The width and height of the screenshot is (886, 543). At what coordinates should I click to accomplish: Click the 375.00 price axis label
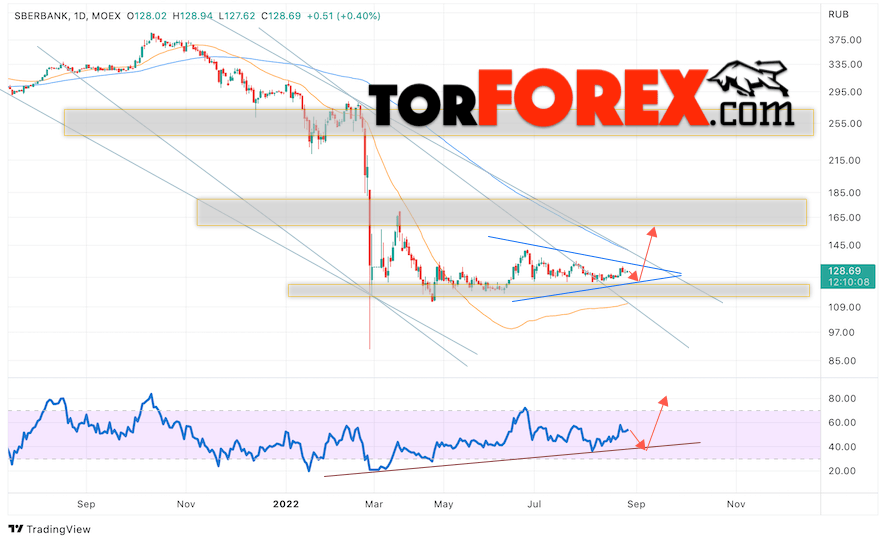(x=845, y=40)
